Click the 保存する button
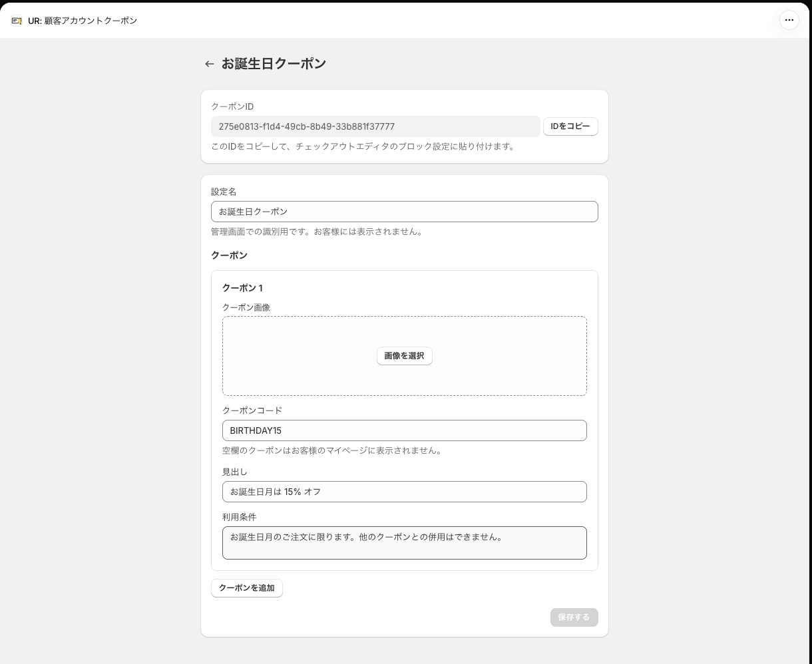This screenshot has width=812, height=664. coord(574,617)
